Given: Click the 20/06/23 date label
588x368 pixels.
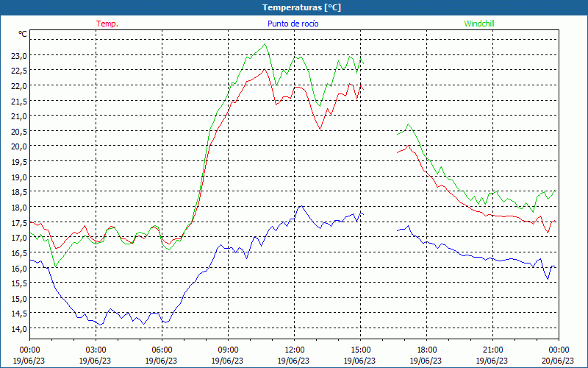Looking at the screenshot, I should coord(558,361).
